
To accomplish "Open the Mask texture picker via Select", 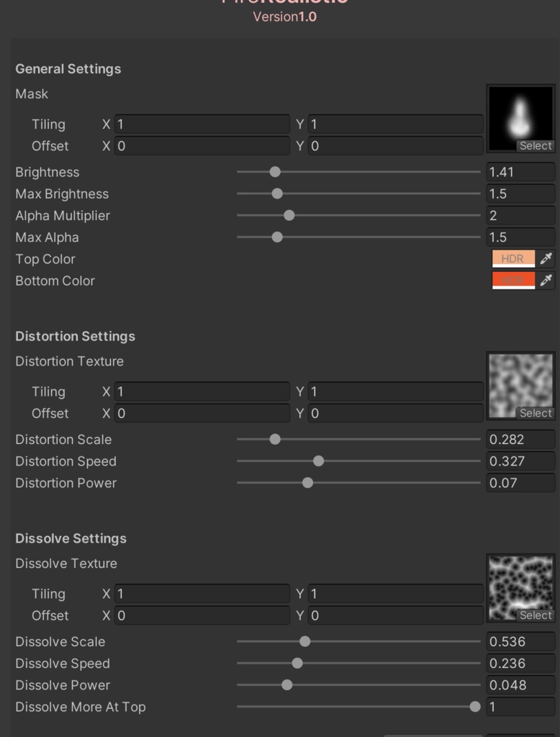I will tap(536, 145).
